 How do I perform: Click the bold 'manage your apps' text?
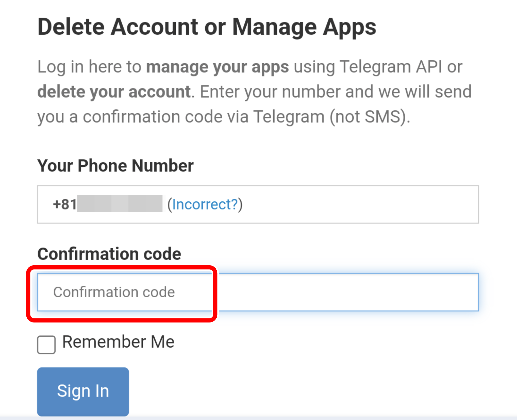click(217, 67)
